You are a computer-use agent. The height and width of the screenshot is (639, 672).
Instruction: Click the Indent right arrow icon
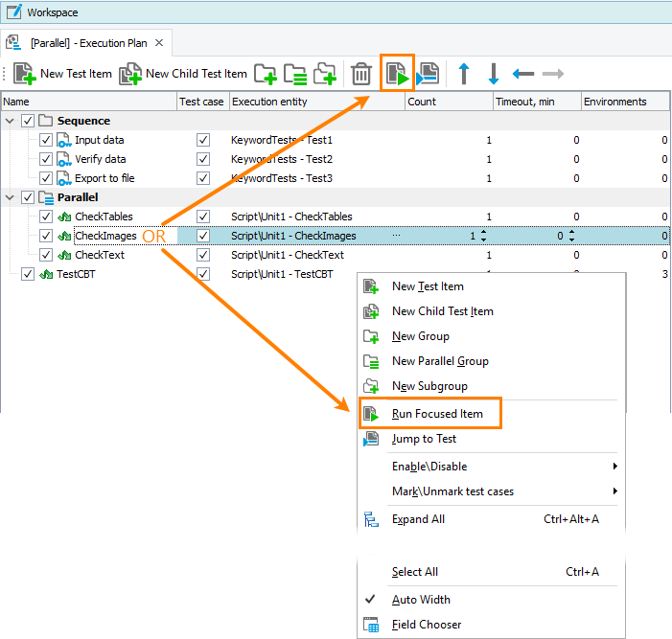553,74
